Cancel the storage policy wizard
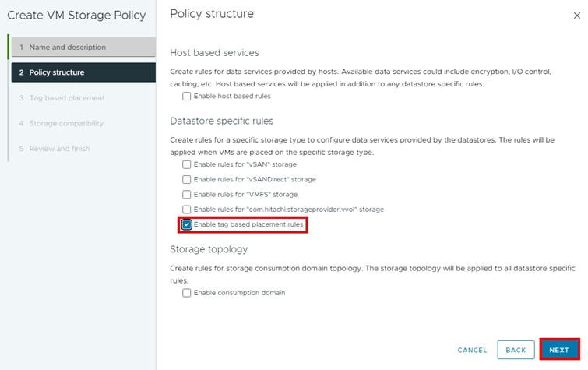 pyautogui.click(x=472, y=351)
